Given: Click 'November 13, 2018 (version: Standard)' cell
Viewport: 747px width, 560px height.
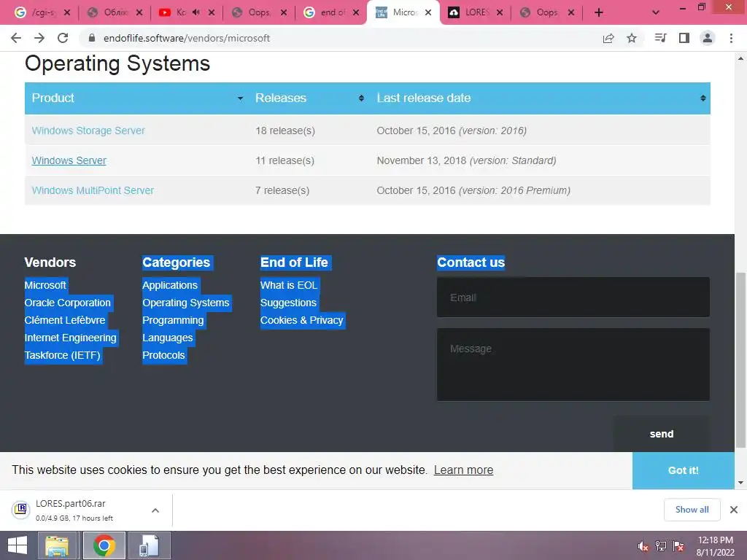Looking at the screenshot, I should tap(466, 160).
